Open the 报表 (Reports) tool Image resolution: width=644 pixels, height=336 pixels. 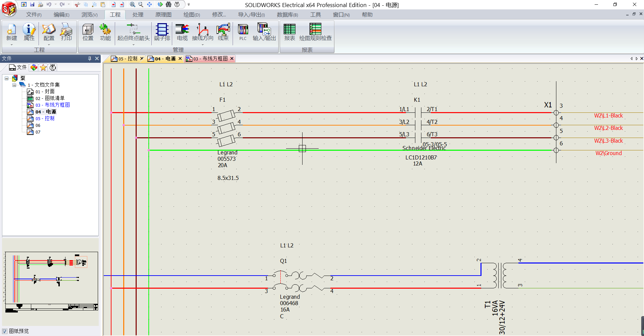click(289, 32)
